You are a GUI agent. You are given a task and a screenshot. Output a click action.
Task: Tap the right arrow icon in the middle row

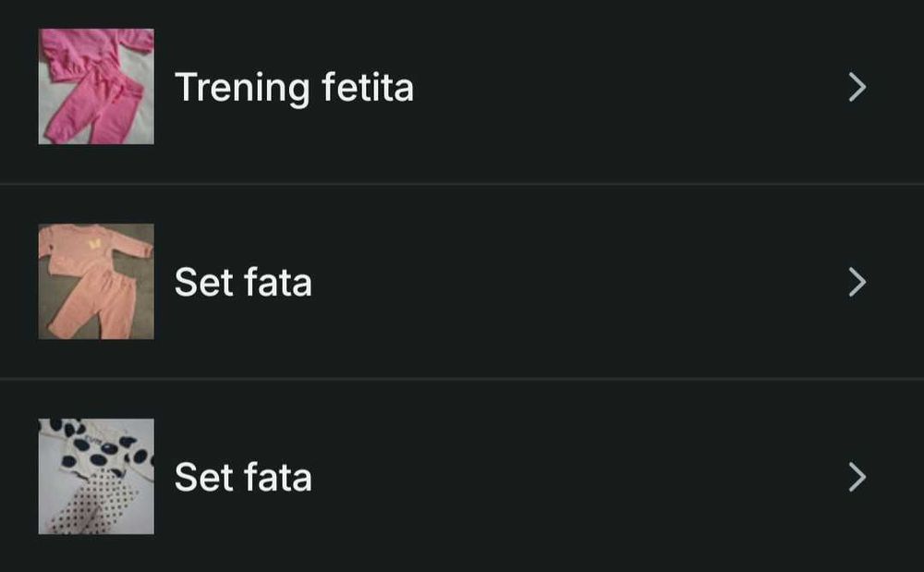tap(857, 283)
